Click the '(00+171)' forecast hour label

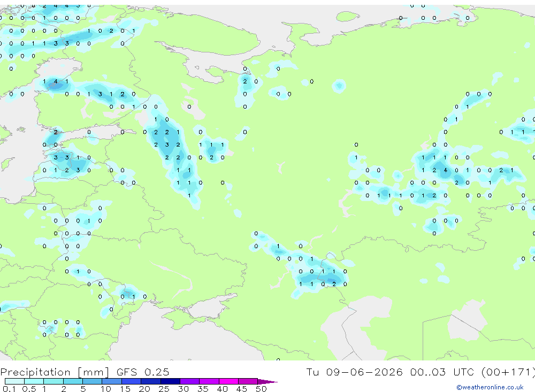508,372
